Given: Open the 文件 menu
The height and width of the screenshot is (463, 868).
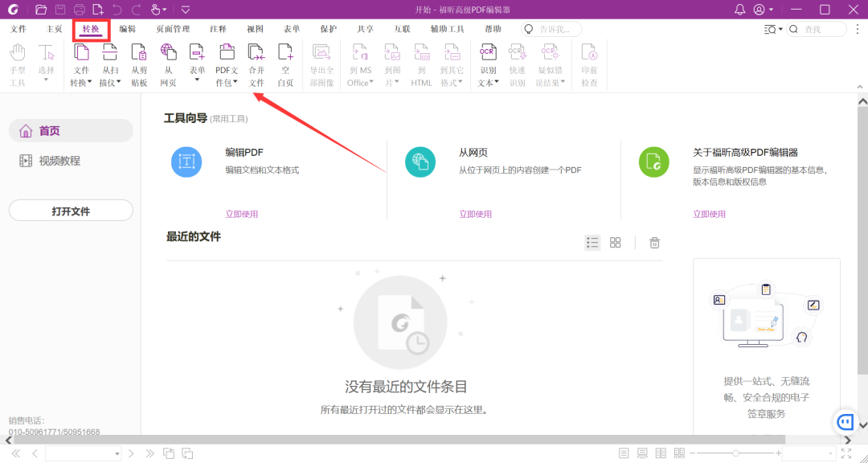Looking at the screenshot, I should click(x=18, y=30).
